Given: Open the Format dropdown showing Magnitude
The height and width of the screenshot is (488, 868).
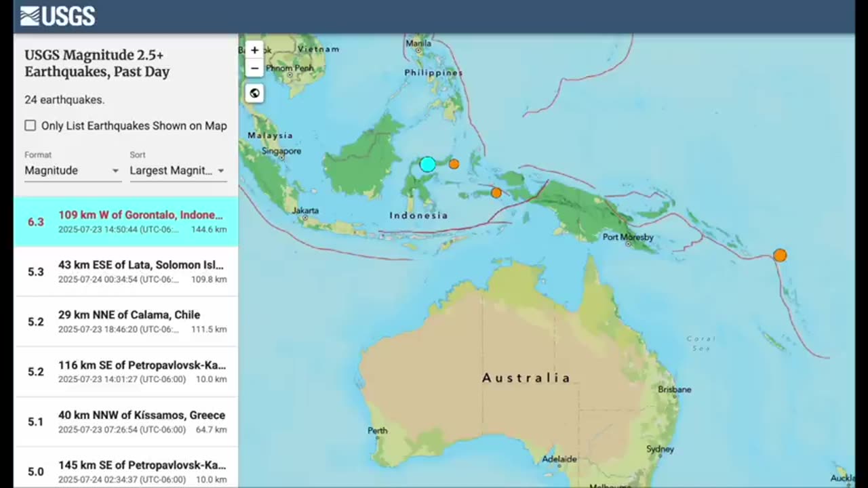Looking at the screenshot, I should pyautogui.click(x=73, y=171).
